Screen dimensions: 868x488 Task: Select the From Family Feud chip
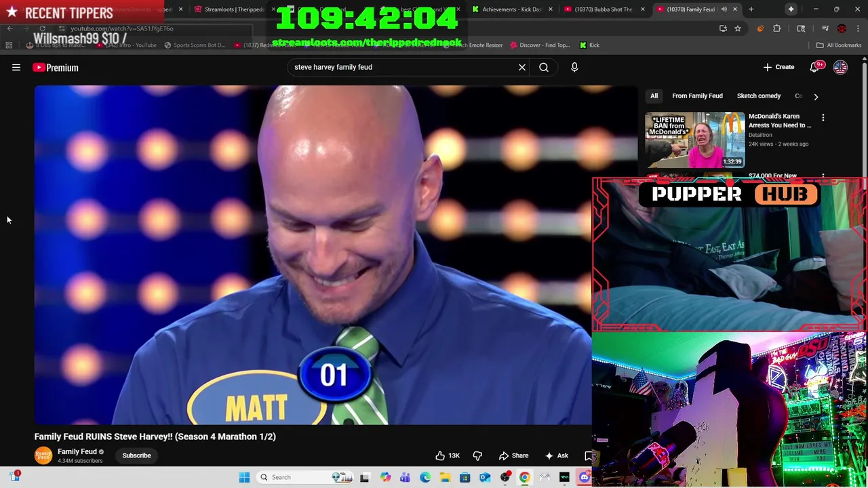pyautogui.click(x=697, y=96)
